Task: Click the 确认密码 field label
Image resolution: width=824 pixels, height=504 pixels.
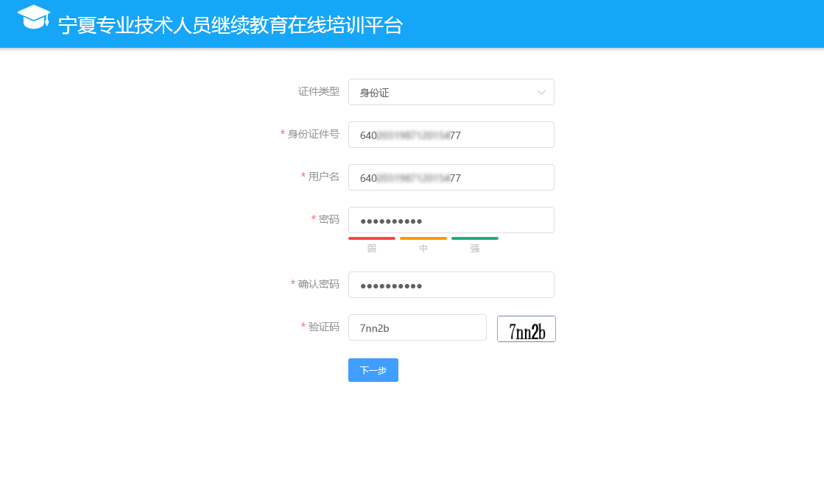Action: [318, 284]
